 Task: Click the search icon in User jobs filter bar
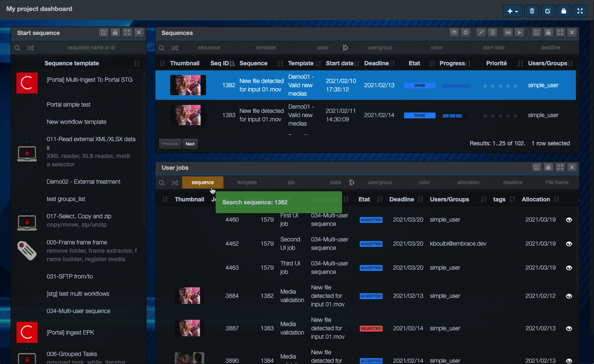(x=162, y=183)
